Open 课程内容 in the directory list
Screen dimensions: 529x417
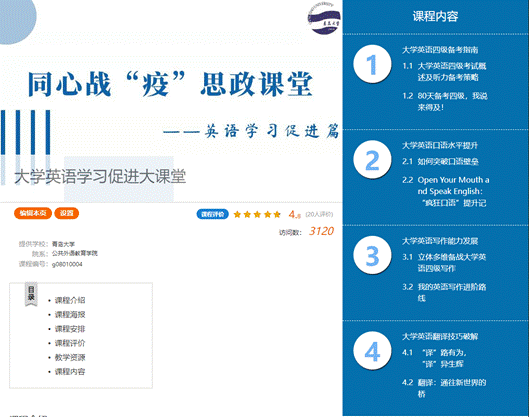(x=70, y=371)
